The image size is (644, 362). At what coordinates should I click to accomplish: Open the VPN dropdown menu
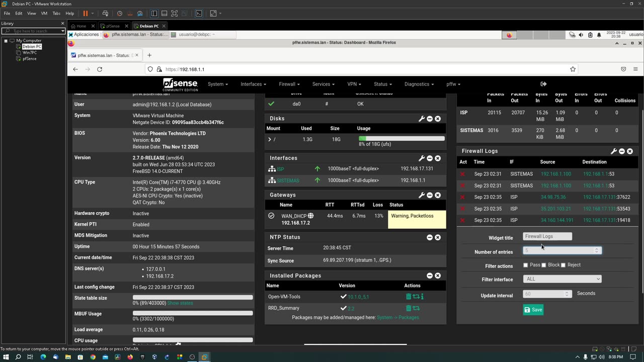354,84
